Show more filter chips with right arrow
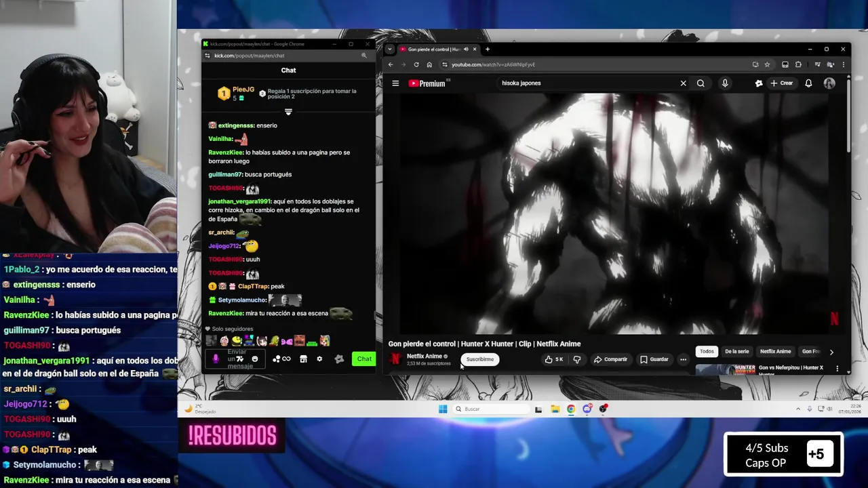 pos(831,352)
